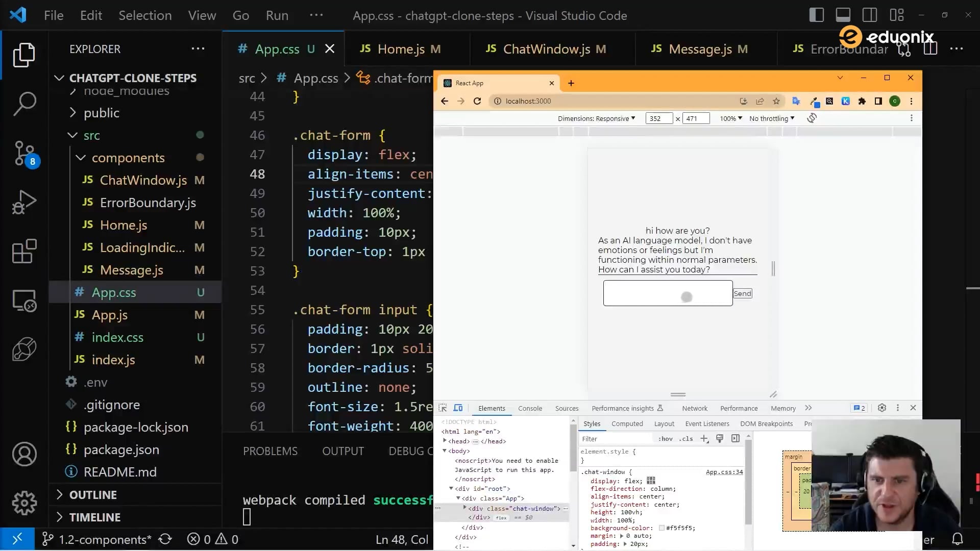
Task: Open the Run and Debug panel
Action: pos(24,202)
